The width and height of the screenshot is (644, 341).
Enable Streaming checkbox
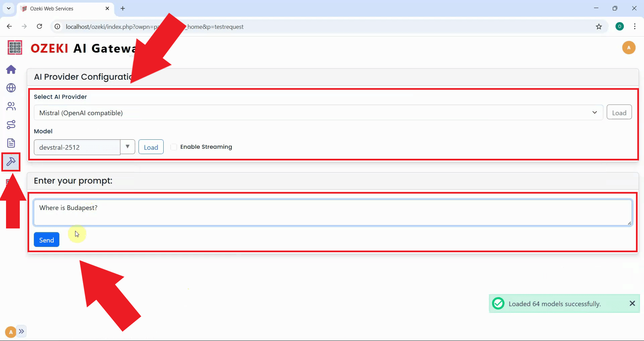[x=174, y=147]
